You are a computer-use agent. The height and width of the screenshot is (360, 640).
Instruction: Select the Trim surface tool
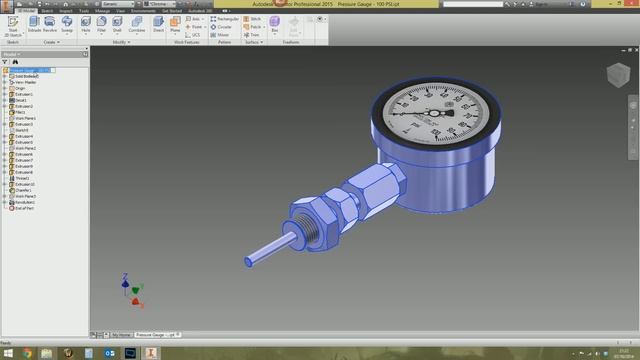pyautogui.click(x=251, y=35)
